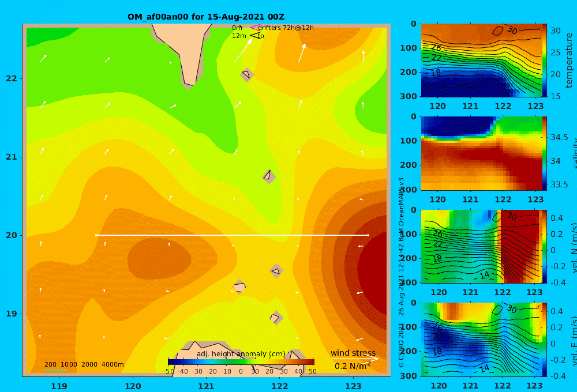Screen dimensions: 577x392
Task: Click the '0m' legend label
Action: 237,28
